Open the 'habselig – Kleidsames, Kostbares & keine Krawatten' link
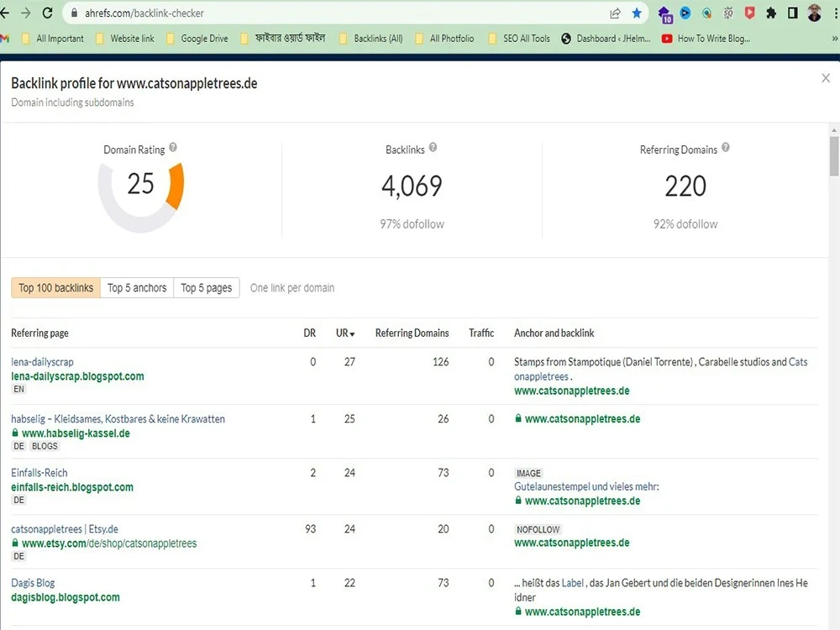Screen dimensions: 840x630 click(118, 419)
